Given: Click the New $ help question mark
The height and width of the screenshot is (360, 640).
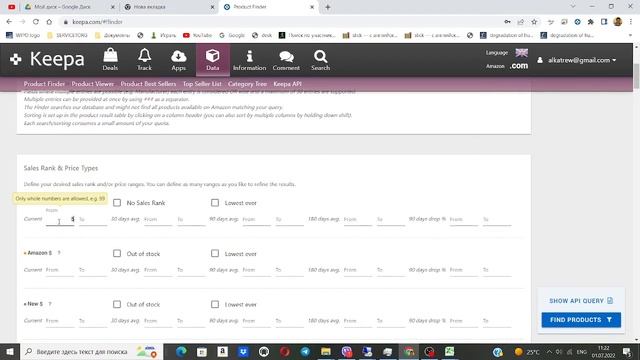Looking at the screenshot, I should click(x=50, y=304).
